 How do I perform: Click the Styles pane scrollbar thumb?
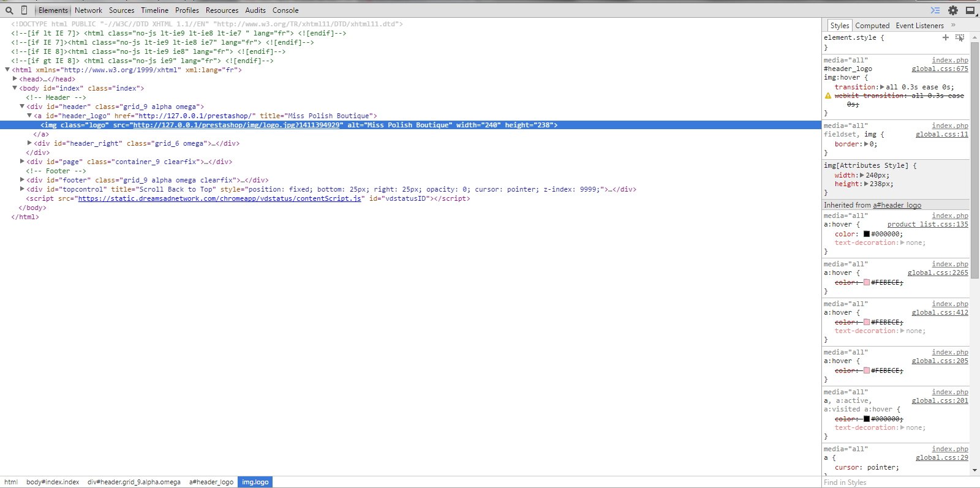[x=974, y=161]
